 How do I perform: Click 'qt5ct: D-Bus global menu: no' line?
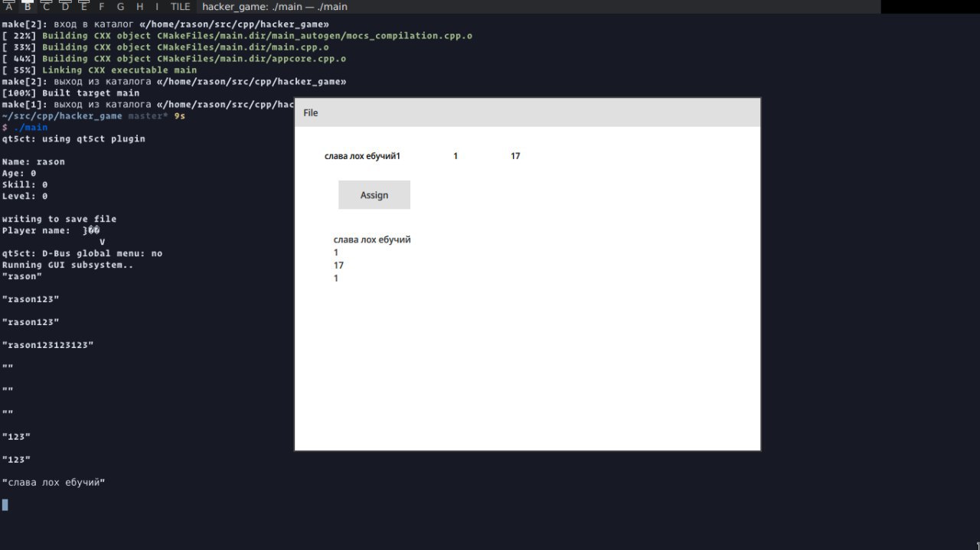(82, 254)
